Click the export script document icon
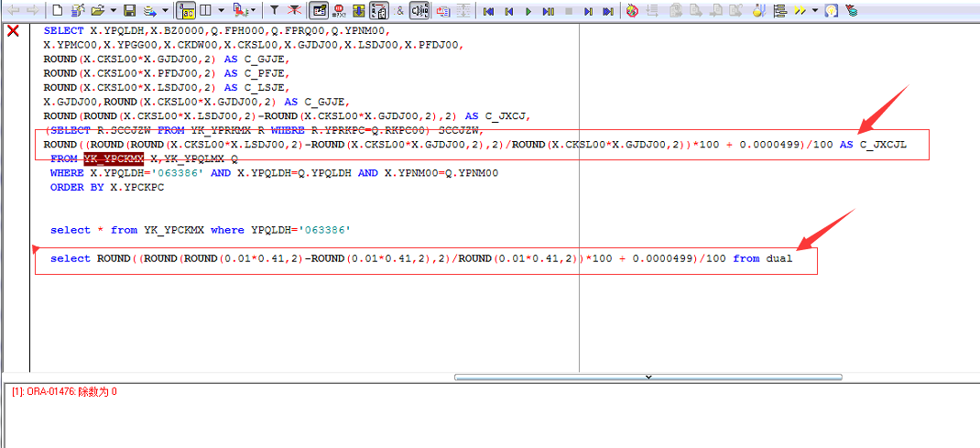This screenshot has height=448, width=980. (240, 10)
